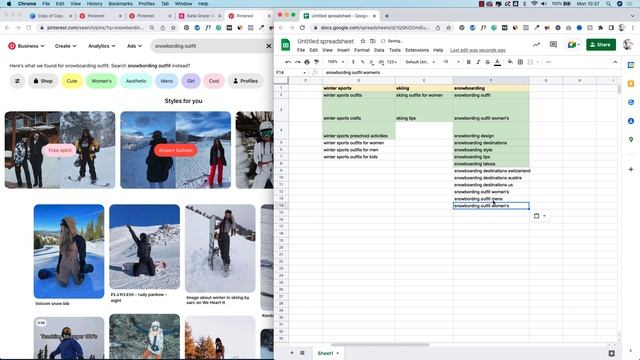Open the Format menu in Sheets
Screen dimensions: 640x360
(362, 50)
